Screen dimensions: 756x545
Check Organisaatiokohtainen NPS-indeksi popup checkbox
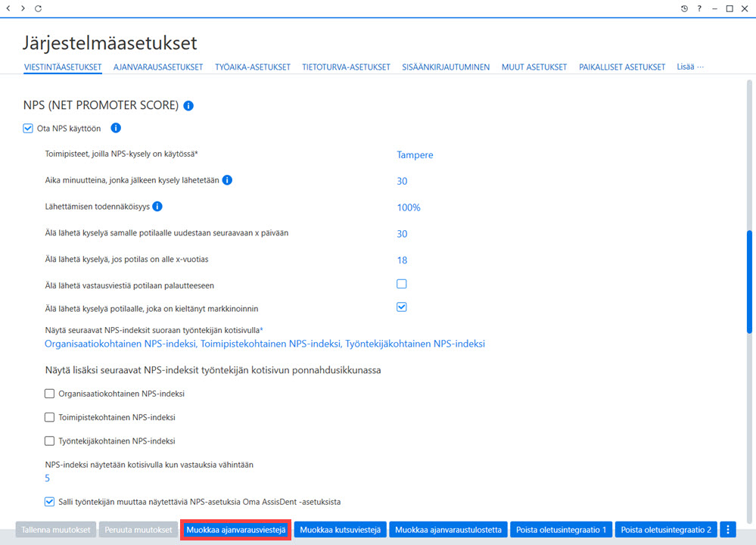tap(49, 394)
